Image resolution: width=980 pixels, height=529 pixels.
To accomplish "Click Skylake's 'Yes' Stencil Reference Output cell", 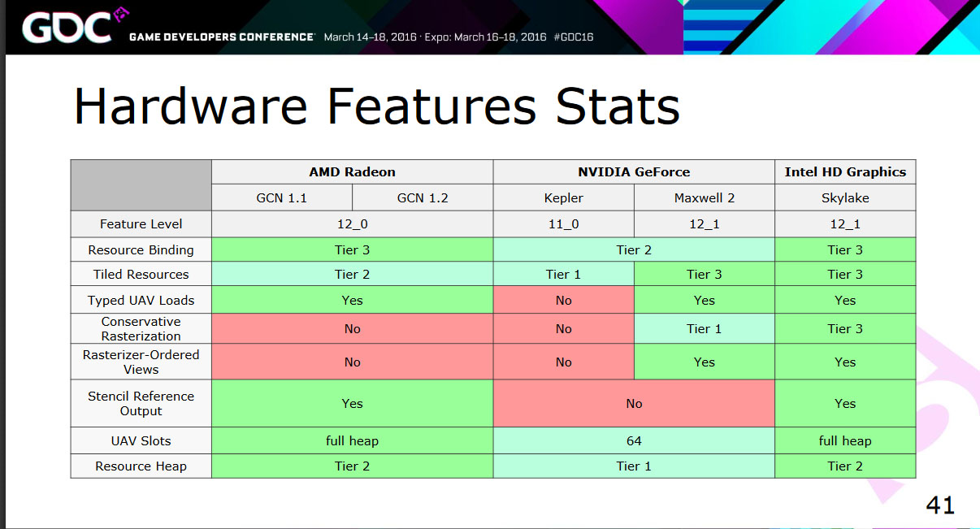I will click(x=845, y=404).
